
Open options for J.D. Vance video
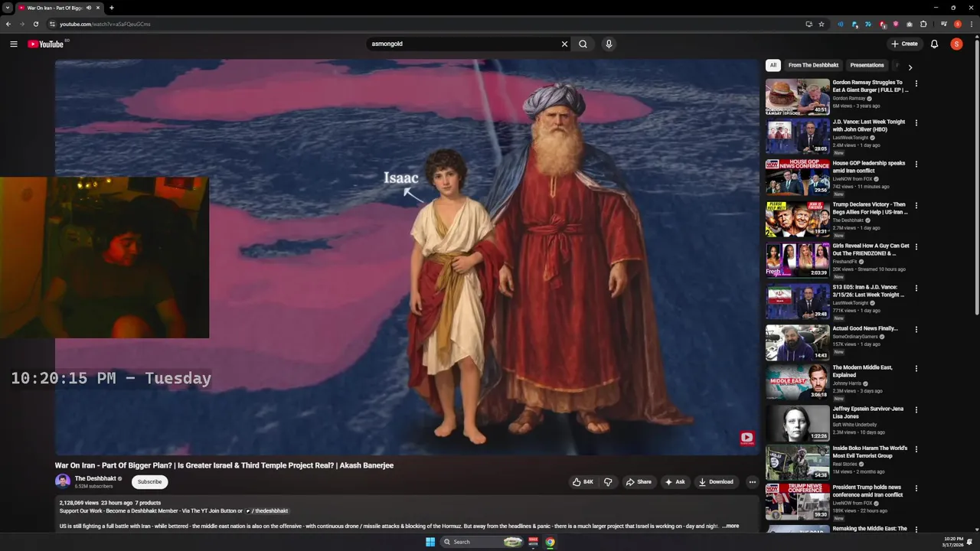coord(916,123)
